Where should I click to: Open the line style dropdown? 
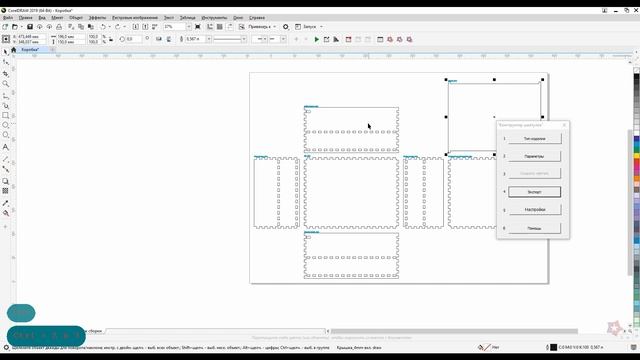point(244,39)
